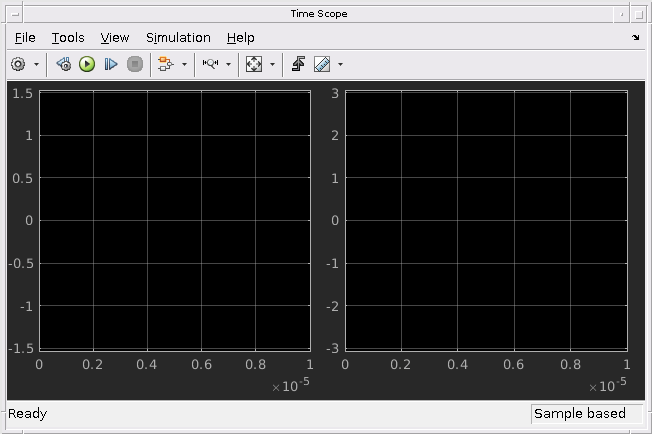The width and height of the screenshot is (652, 434).
Task: Open the View menu
Action: tap(115, 38)
